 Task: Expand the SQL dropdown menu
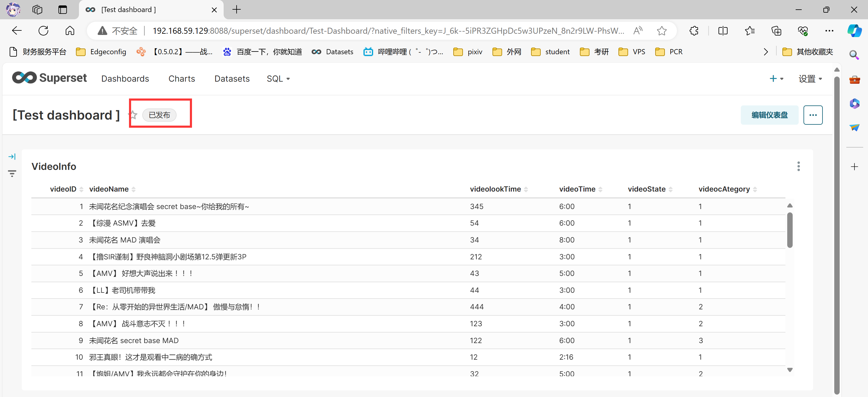[278, 79]
